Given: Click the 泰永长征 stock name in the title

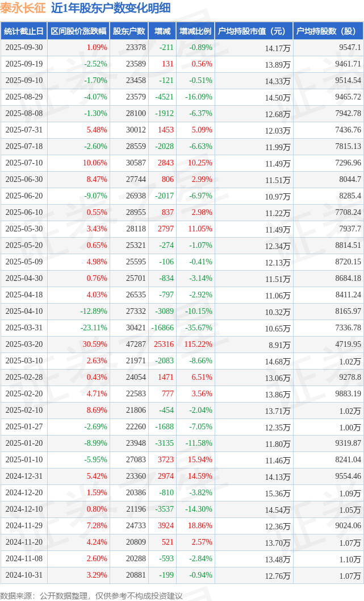Looking at the screenshot, I should pyautogui.click(x=23, y=8).
